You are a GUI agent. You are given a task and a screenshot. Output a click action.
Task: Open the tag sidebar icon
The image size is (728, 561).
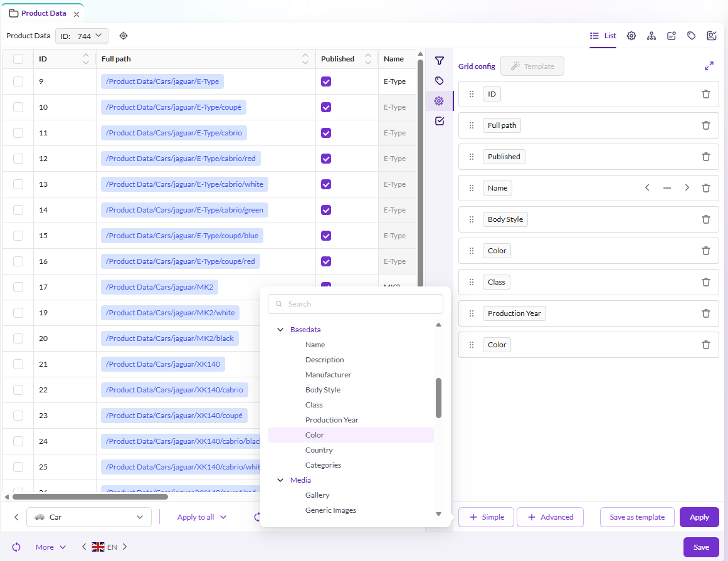(439, 81)
